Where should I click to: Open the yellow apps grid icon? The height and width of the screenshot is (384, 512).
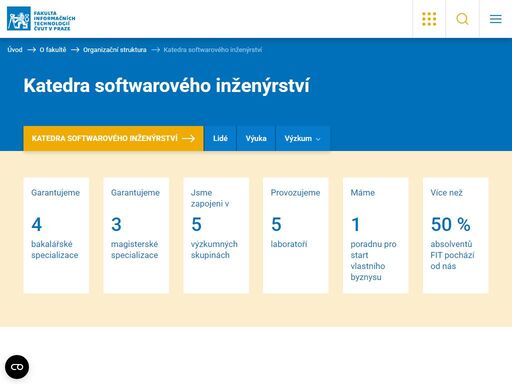[429, 19]
